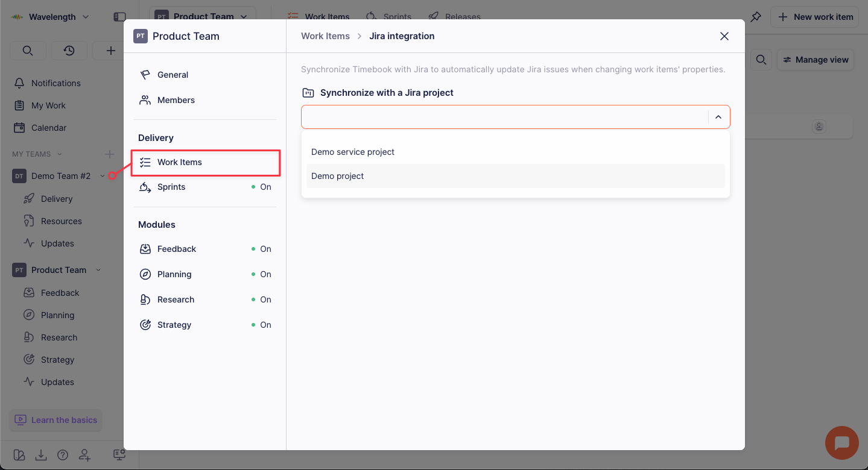Toggle the Strategy module On status
Screen dimensions: 868x470
(262, 325)
